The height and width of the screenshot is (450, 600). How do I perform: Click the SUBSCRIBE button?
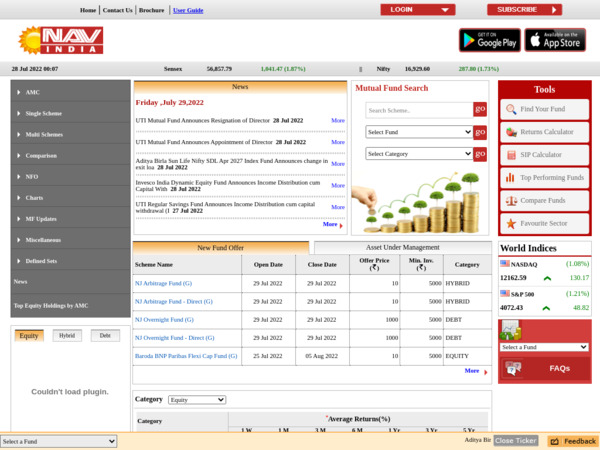[x=524, y=10]
